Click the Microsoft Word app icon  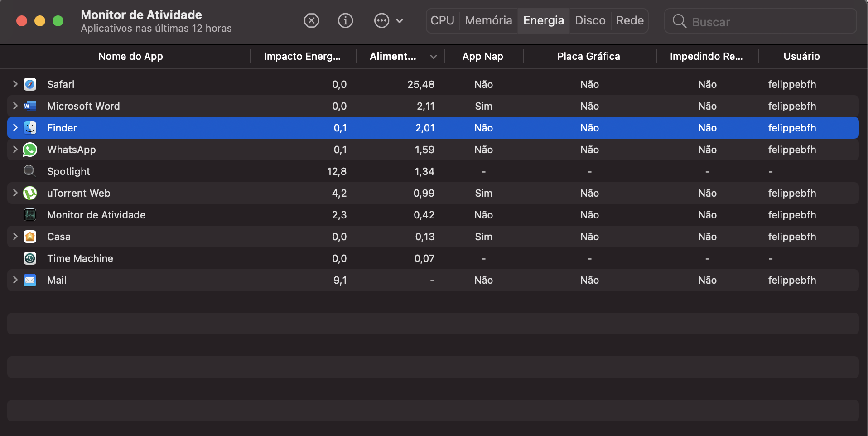tap(30, 106)
